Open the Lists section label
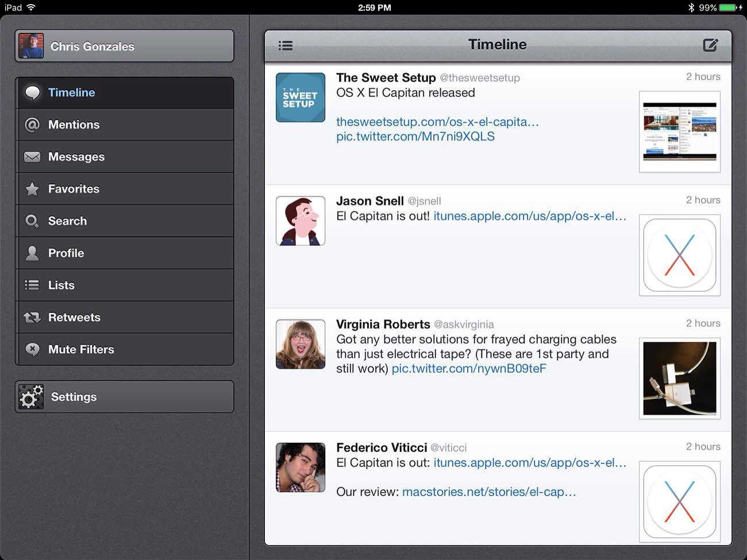This screenshot has height=560, width=747. [x=61, y=285]
